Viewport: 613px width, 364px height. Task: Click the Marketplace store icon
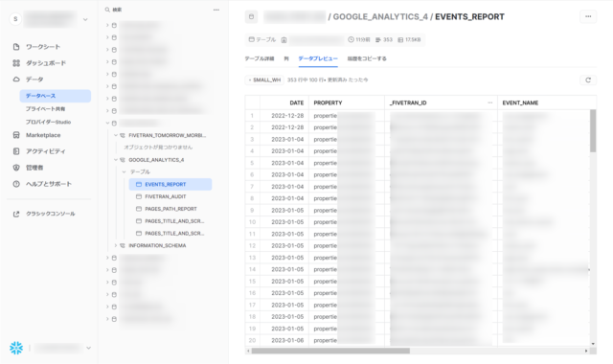[x=16, y=135]
